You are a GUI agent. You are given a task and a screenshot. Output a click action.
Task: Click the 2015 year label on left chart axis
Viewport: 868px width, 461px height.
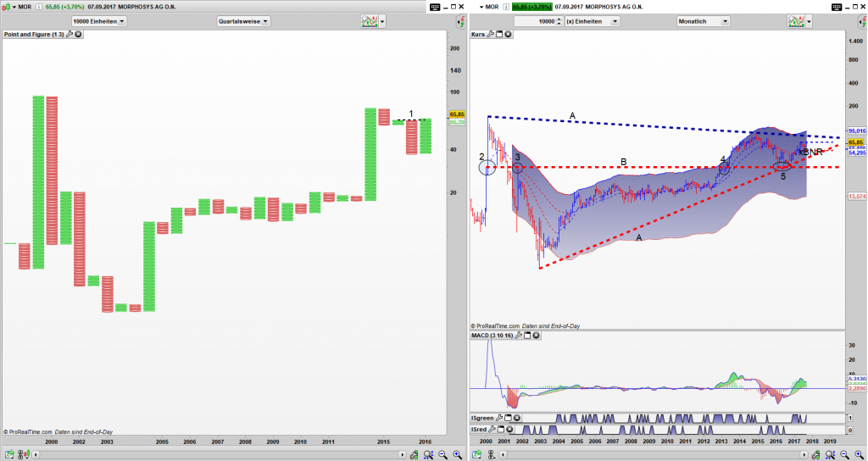tap(383, 442)
